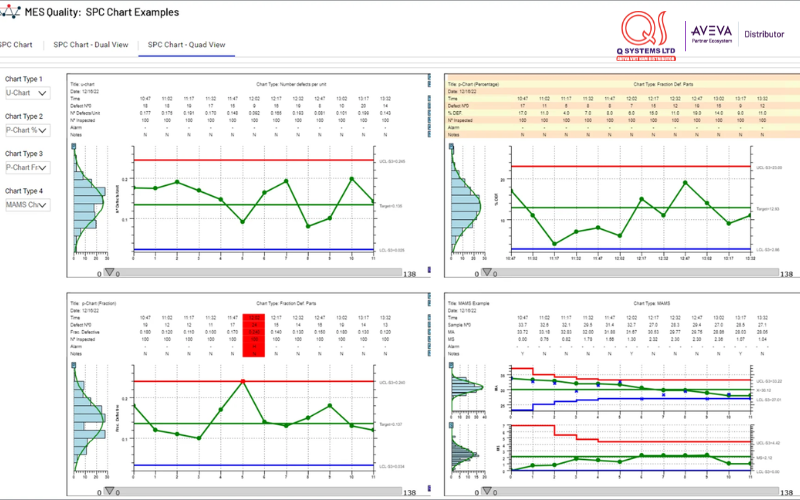The width and height of the screenshot is (800, 500).
Task: Select the SPC Chart - Quad View tab
Action: pyautogui.click(x=186, y=45)
